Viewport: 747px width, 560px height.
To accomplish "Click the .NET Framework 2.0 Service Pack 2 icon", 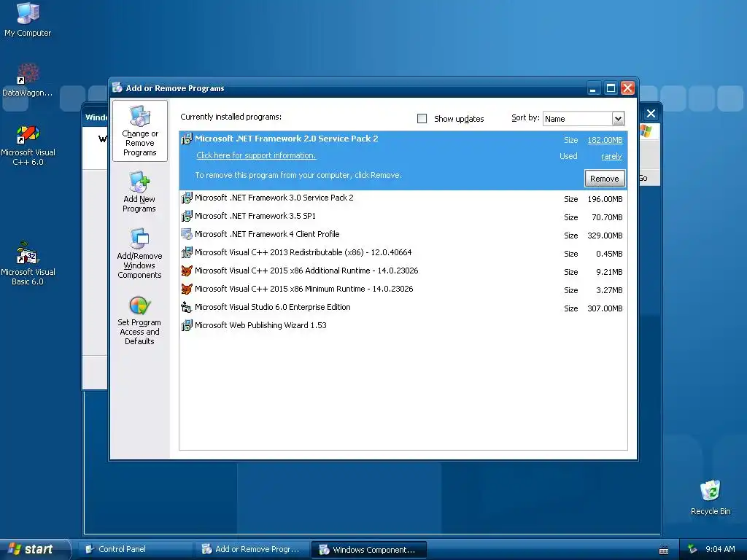I will [187, 139].
